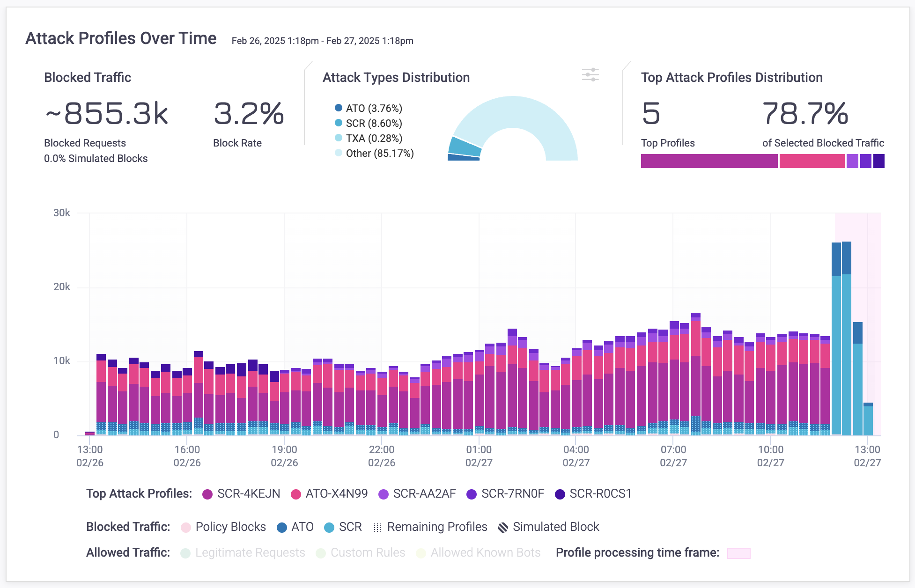Open the attack types filter sliders icon
The image size is (915, 588).
pos(590,75)
